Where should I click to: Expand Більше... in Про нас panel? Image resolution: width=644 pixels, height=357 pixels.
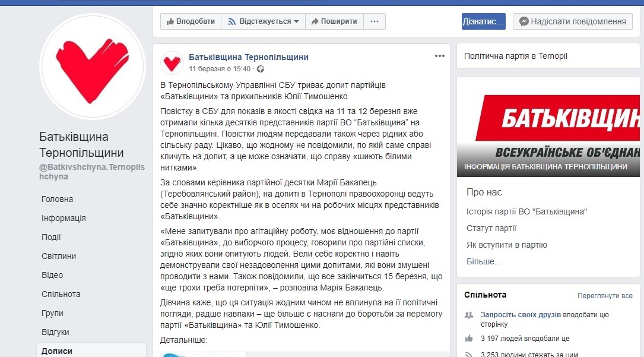(483, 262)
